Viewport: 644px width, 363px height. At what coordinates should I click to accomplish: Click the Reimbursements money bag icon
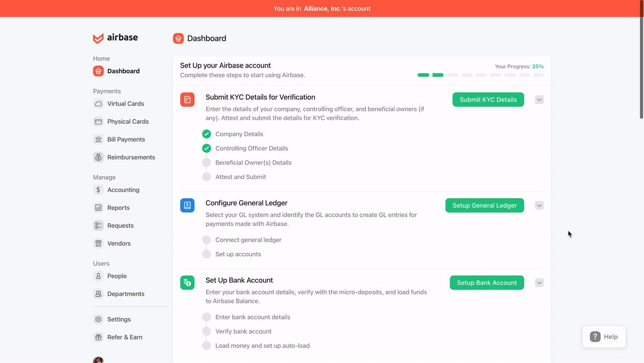[x=98, y=157]
